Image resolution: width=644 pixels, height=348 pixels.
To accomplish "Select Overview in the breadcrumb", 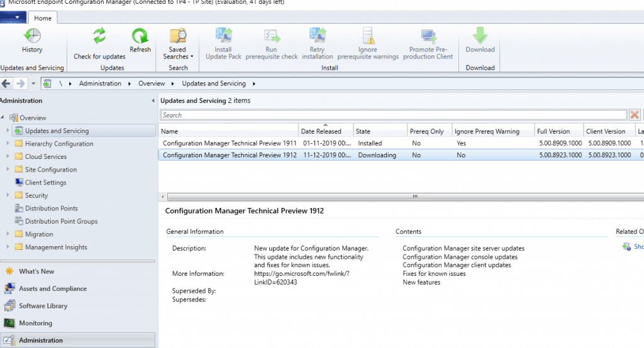I will (x=152, y=84).
